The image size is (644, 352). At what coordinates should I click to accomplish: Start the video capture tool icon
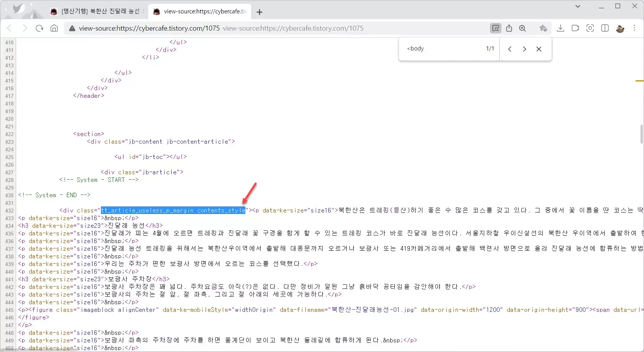575,28
